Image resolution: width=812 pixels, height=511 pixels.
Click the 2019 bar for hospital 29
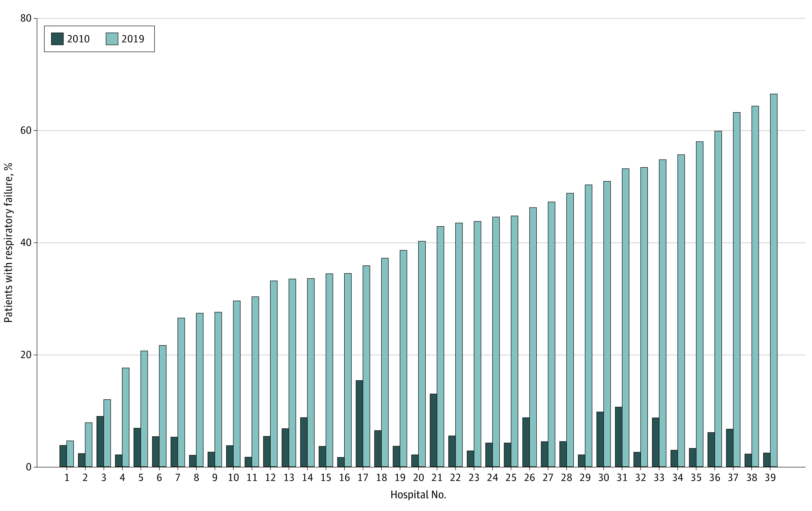point(588,326)
